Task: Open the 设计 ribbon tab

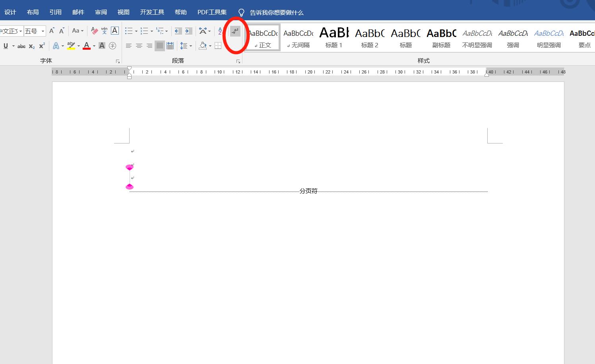Action: coord(10,12)
